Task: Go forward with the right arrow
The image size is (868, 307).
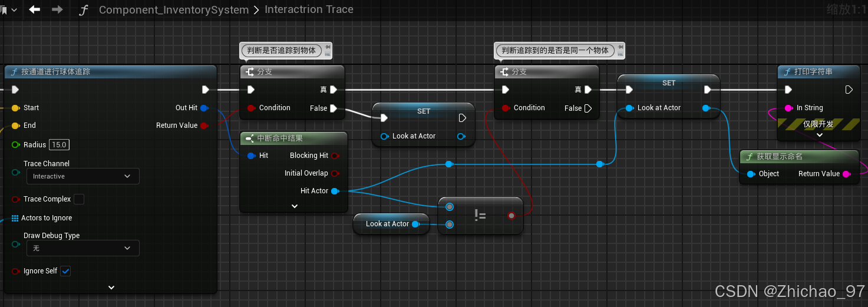Action: tap(57, 9)
